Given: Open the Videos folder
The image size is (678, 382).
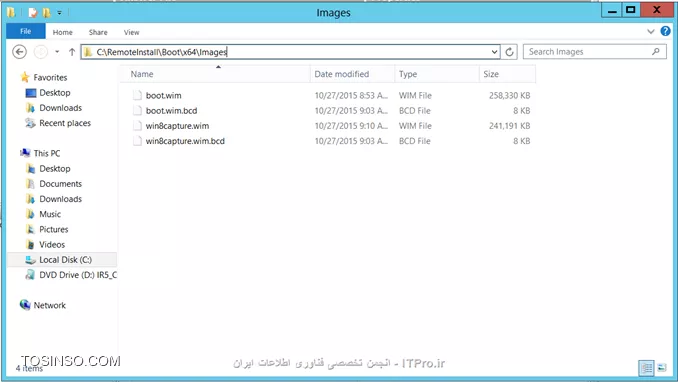Looking at the screenshot, I should (52, 244).
